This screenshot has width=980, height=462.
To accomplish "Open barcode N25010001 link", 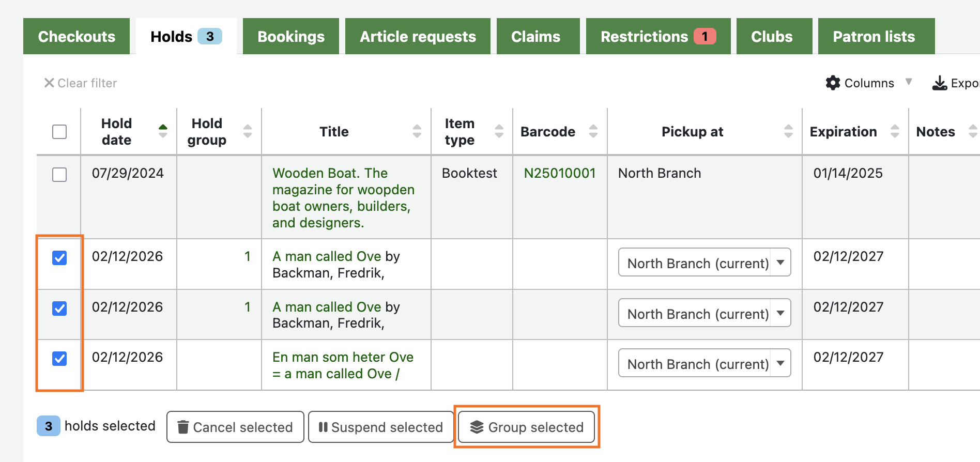I will pyautogui.click(x=559, y=173).
